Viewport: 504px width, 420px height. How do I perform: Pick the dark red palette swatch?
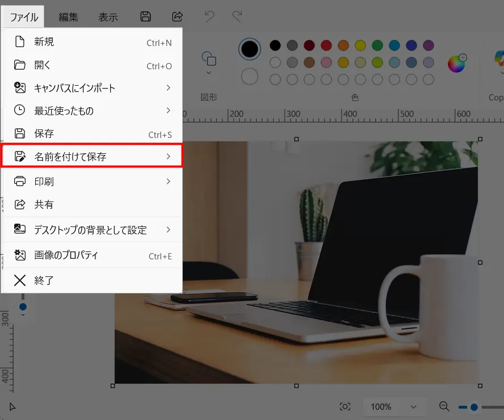pos(309,45)
